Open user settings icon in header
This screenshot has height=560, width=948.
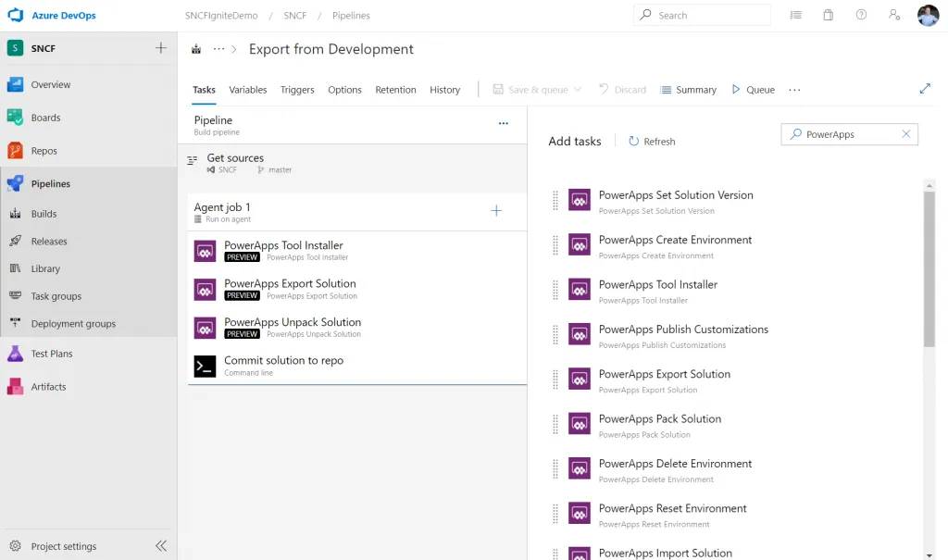(894, 15)
